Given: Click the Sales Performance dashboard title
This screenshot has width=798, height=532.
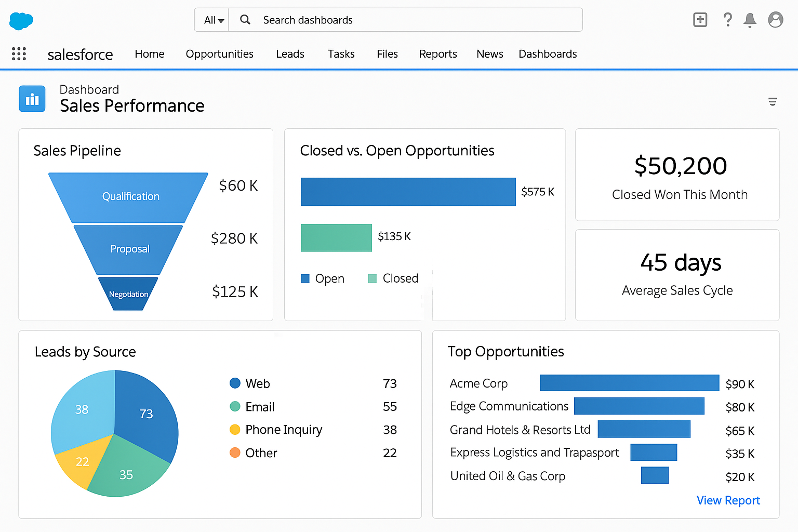Looking at the screenshot, I should pos(132,106).
